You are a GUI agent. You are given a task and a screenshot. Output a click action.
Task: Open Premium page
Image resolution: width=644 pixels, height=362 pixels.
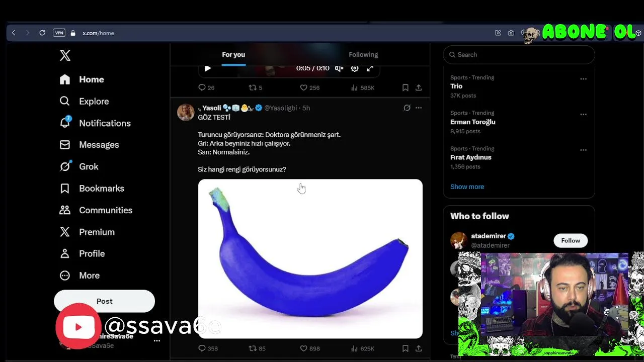[87, 232]
